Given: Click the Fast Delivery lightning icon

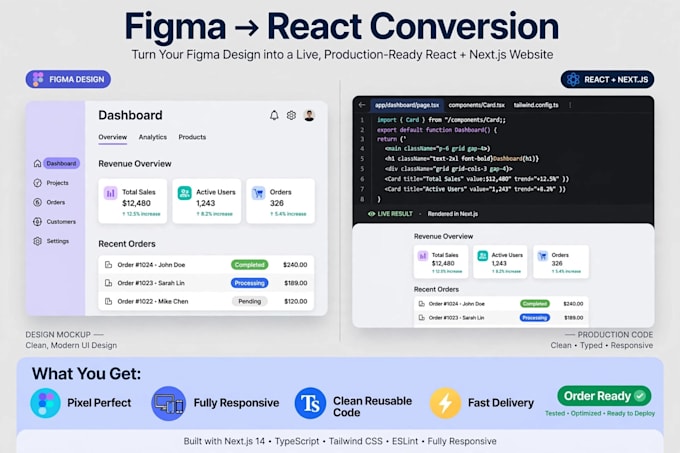Looking at the screenshot, I should coord(445,403).
